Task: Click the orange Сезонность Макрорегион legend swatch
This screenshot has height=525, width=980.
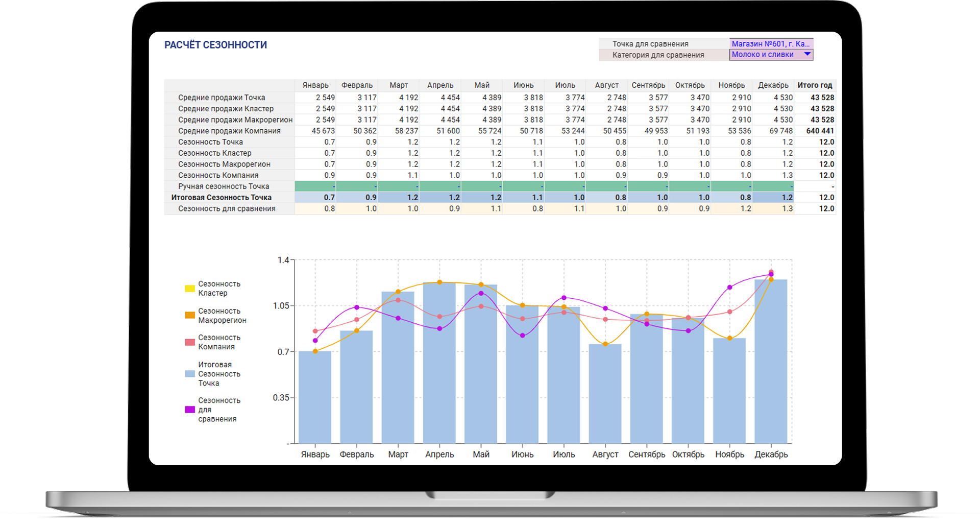Action: pos(190,316)
